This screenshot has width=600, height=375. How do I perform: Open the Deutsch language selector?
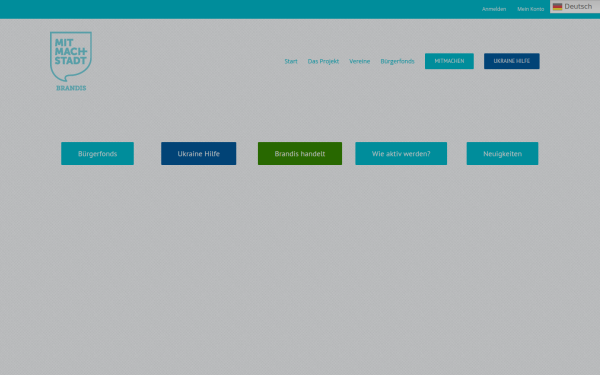575,7
